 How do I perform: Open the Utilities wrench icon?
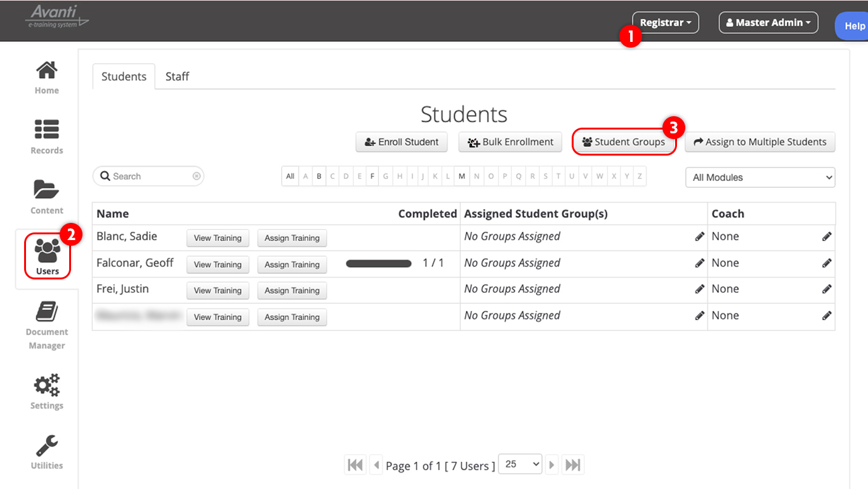coord(47,445)
